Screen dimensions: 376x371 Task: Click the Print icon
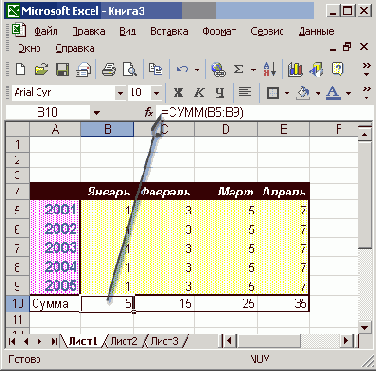[x=108, y=69]
